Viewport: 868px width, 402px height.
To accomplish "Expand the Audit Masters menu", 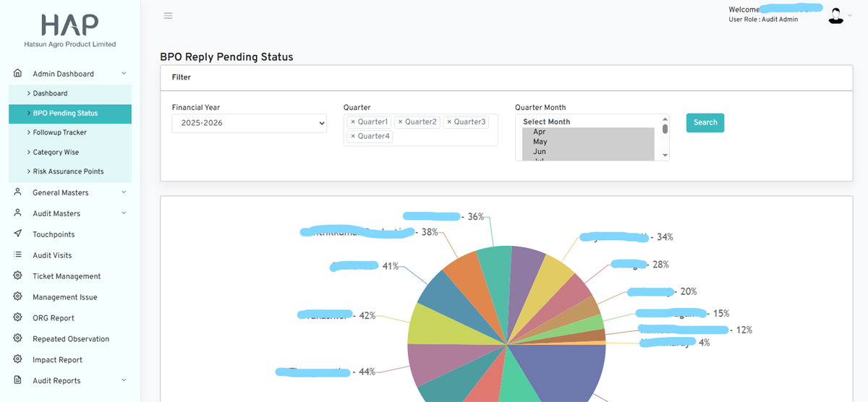I will point(124,213).
